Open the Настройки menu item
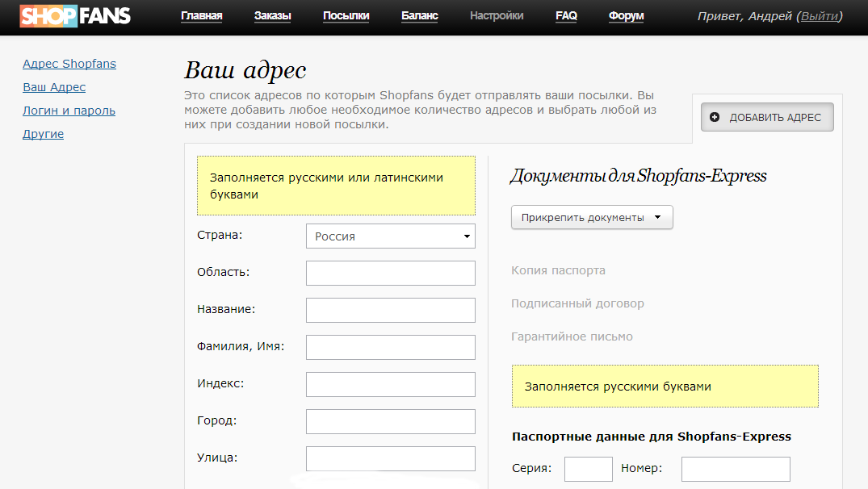The image size is (868, 489). click(x=497, y=16)
